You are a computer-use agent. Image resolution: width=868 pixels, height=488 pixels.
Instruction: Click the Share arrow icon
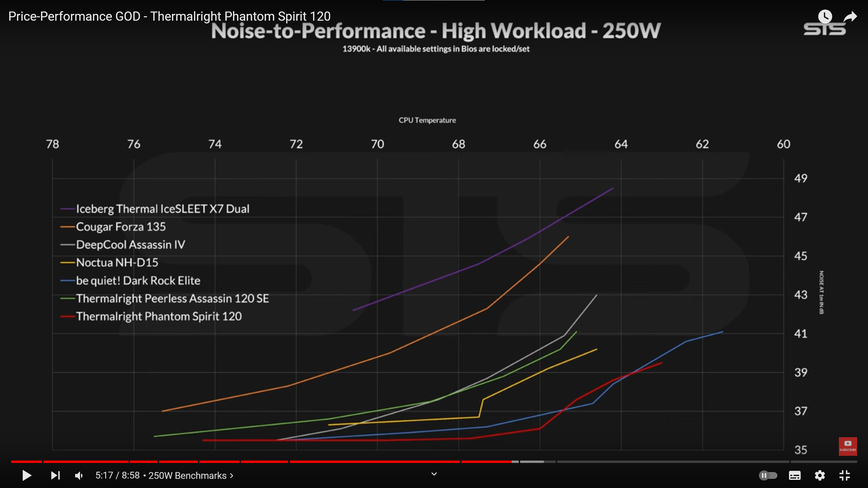tap(850, 16)
